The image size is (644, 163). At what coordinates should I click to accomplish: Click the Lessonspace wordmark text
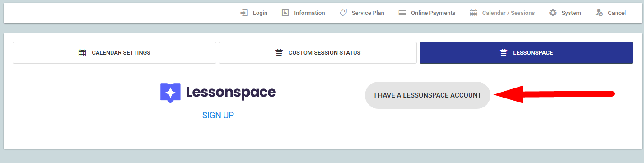[231, 93]
